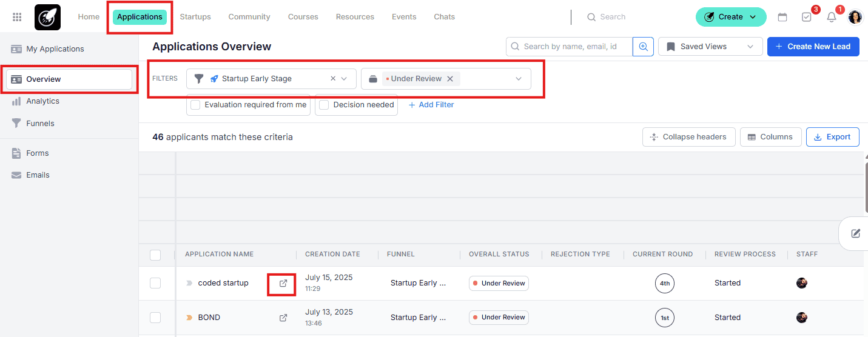This screenshot has width=868, height=337.
Task: Open the tasks checklist icon with badge
Action: coord(806,17)
